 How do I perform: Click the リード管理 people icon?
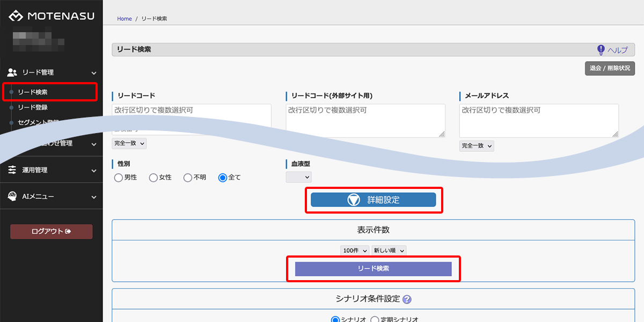click(x=12, y=72)
